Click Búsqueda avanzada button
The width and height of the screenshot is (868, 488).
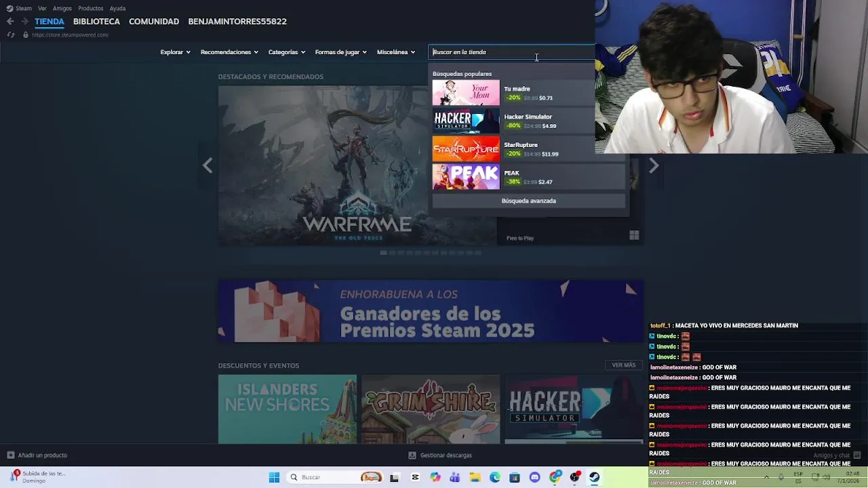(x=528, y=201)
